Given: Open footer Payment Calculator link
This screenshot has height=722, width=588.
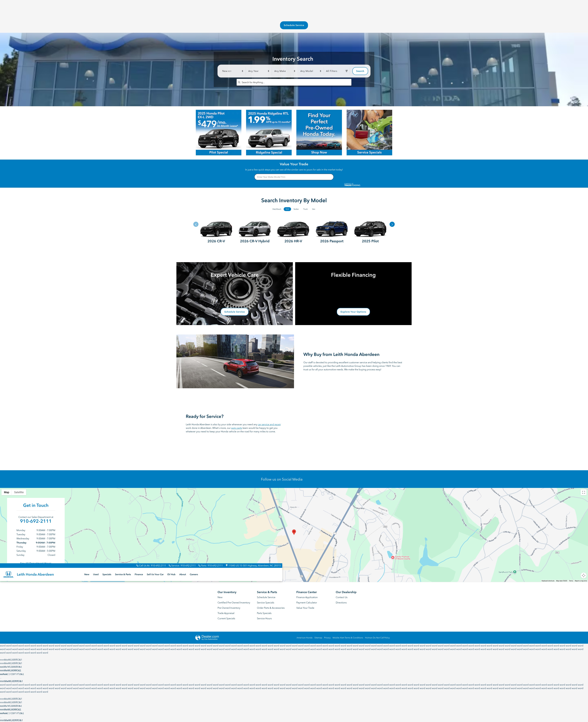Looking at the screenshot, I should (x=306, y=603).
